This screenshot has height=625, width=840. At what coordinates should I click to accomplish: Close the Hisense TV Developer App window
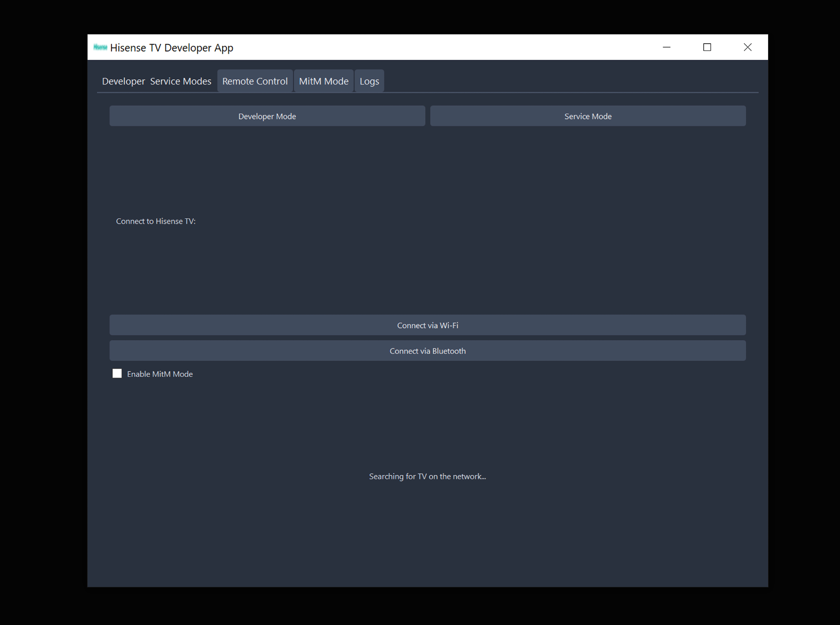[x=748, y=47]
